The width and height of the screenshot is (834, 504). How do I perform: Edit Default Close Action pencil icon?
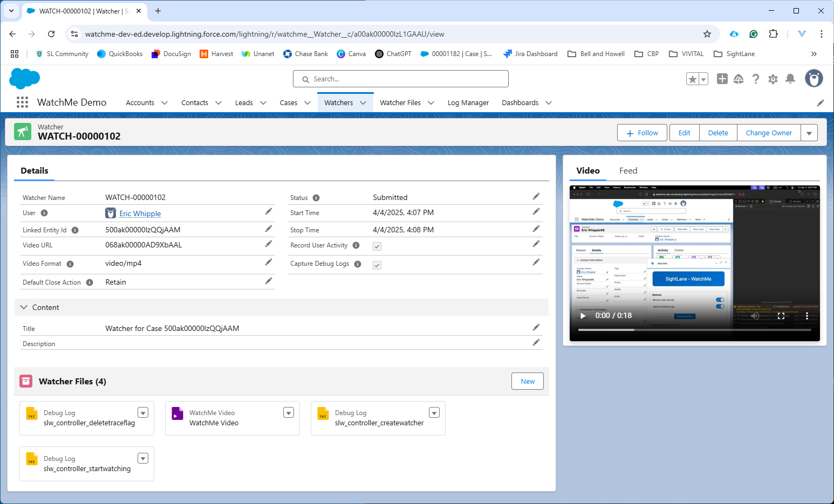click(x=269, y=281)
